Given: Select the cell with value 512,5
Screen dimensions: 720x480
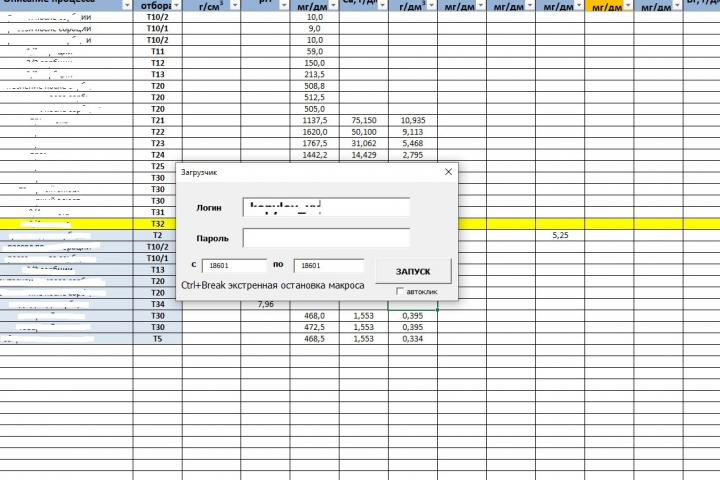Looking at the screenshot, I should [315, 97].
